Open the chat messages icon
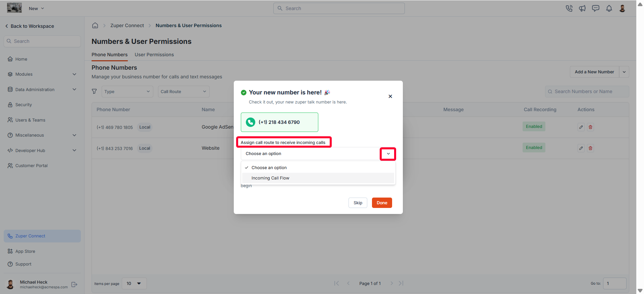The height and width of the screenshot is (294, 644). tap(596, 8)
